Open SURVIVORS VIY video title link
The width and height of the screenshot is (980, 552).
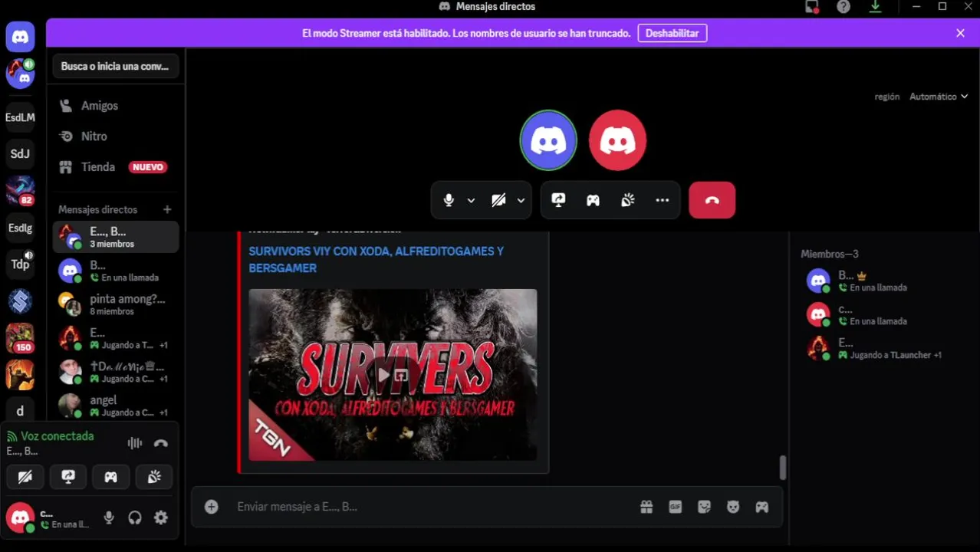(376, 259)
